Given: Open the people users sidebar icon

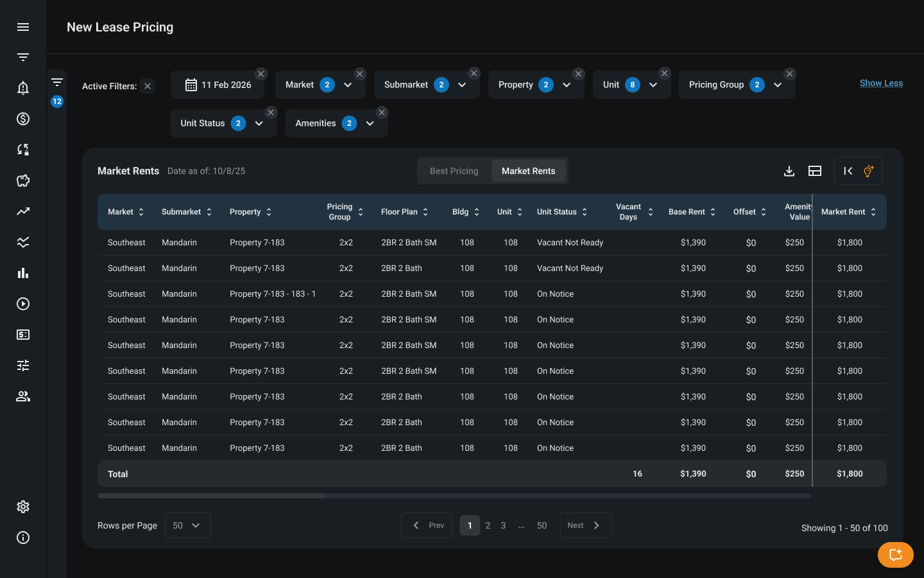Looking at the screenshot, I should 23,396.
